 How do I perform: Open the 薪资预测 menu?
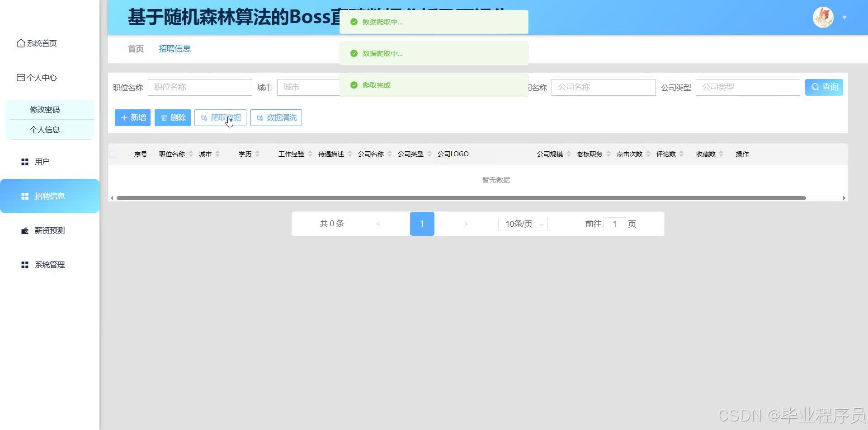click(50, 230)
